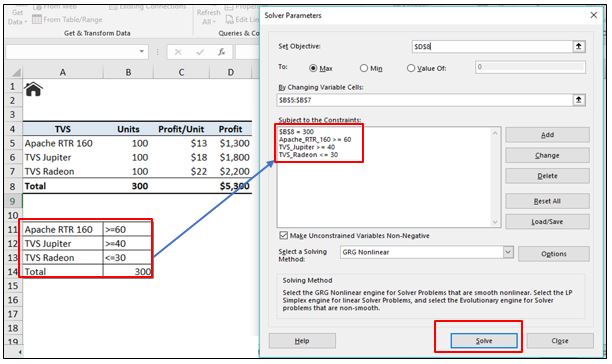This screenshot has height=364, width=612.
Task: Delete the selected constraint
Action: point(547,176)
